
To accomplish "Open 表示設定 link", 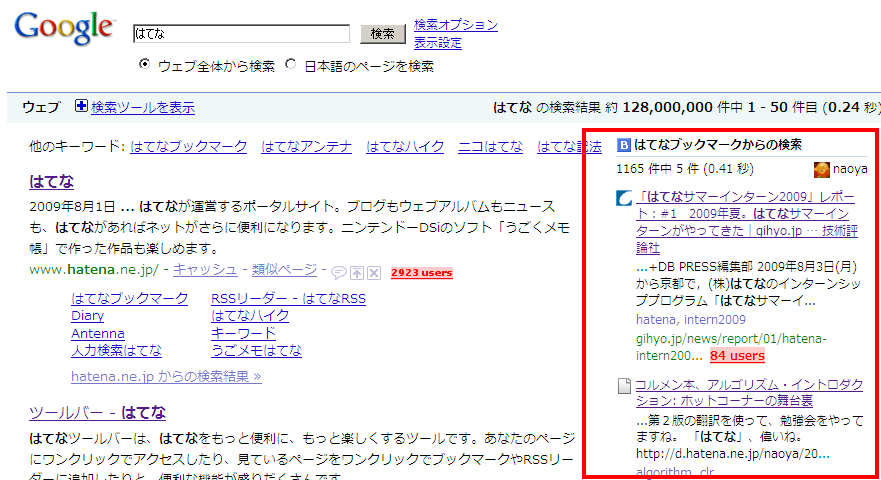I will click(438, 43).
